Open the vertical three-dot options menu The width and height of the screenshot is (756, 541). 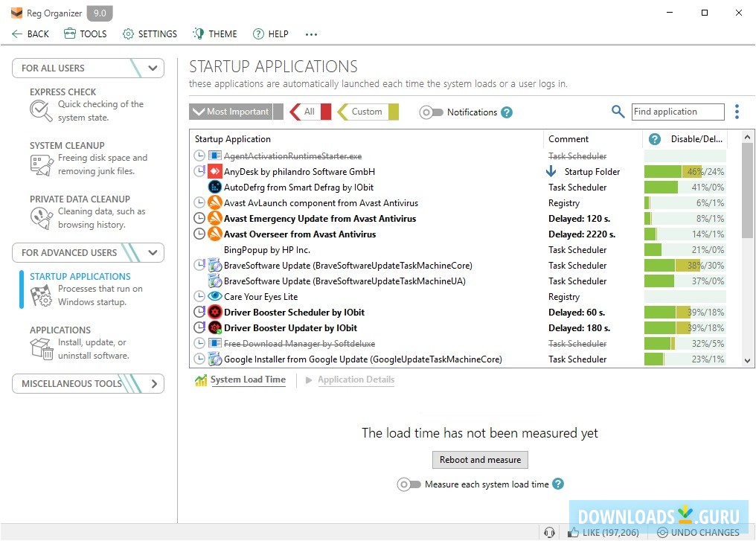coord(737,112)
